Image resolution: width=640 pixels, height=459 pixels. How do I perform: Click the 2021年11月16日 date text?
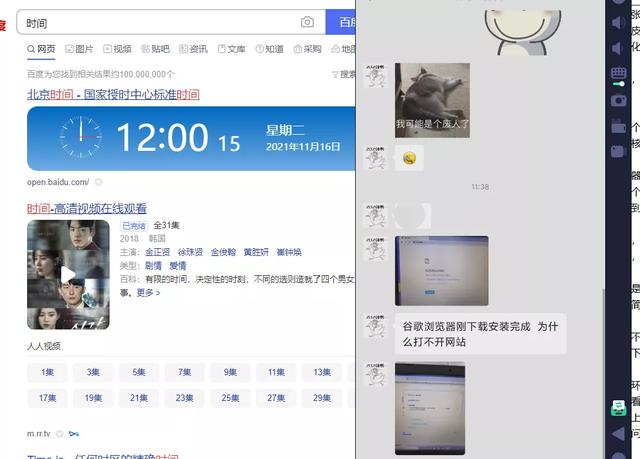pyautogui.click(x=303, y=146)
